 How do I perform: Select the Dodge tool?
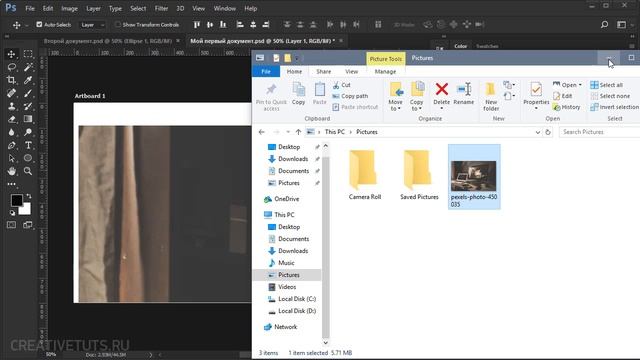pyautogui.click(x=28, y=132)
